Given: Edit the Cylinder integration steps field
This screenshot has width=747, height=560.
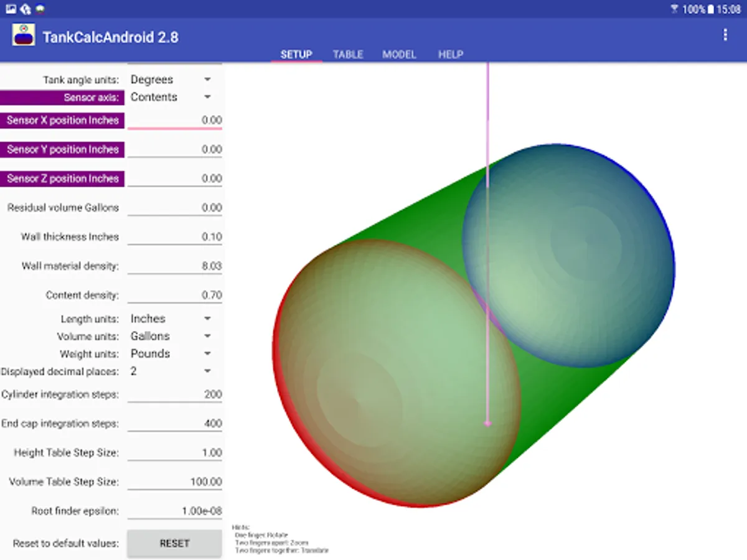Looking at the screenshot, I should (x=175, y=394).
